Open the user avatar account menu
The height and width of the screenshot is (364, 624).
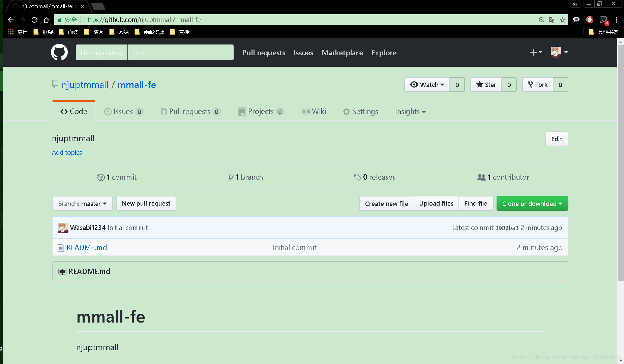pyautogui.click(x=560, y=52)
